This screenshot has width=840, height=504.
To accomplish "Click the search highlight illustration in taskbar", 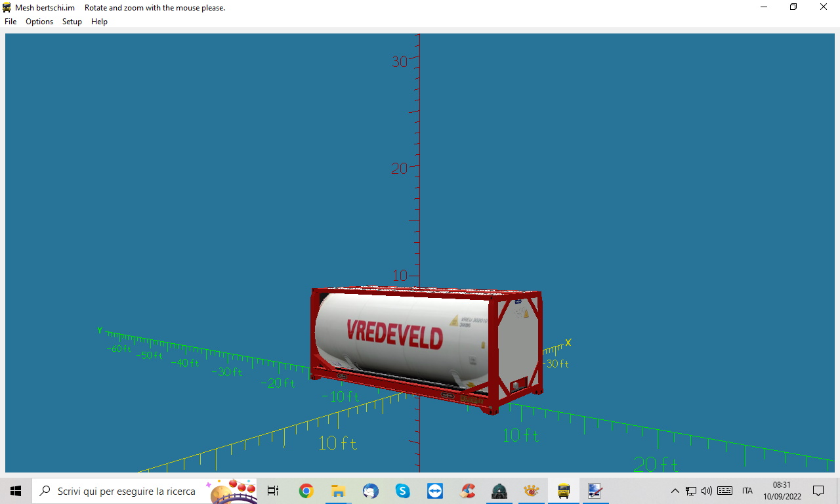I will [x=231, y=491].
